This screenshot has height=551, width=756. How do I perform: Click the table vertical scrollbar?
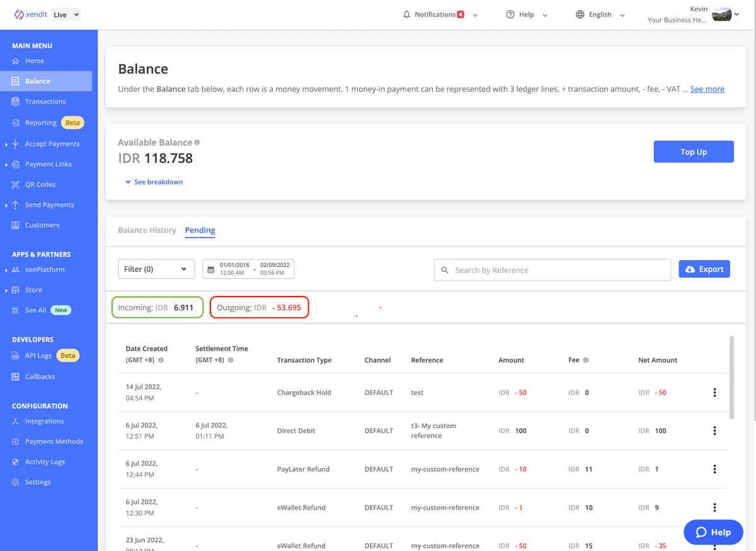pos(731,378)
